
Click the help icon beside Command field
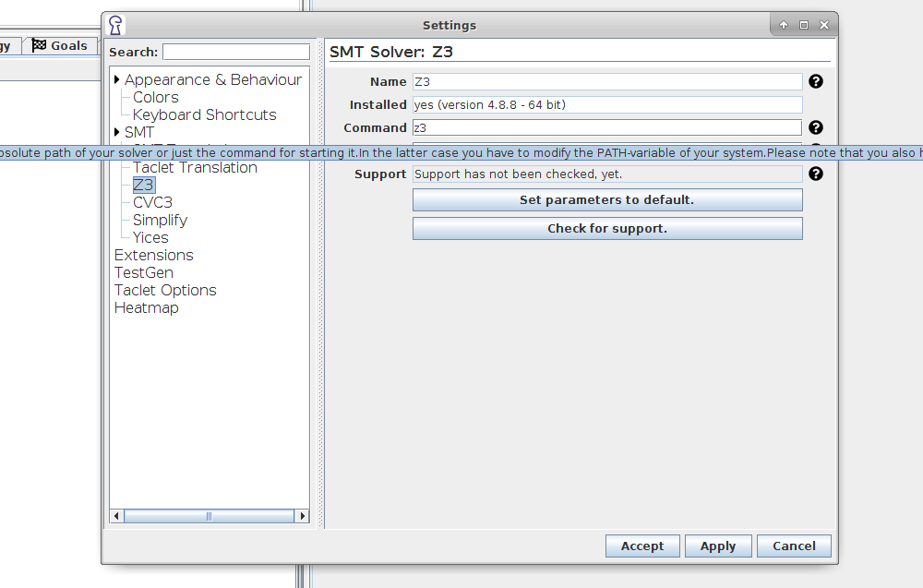pos(816,127)
